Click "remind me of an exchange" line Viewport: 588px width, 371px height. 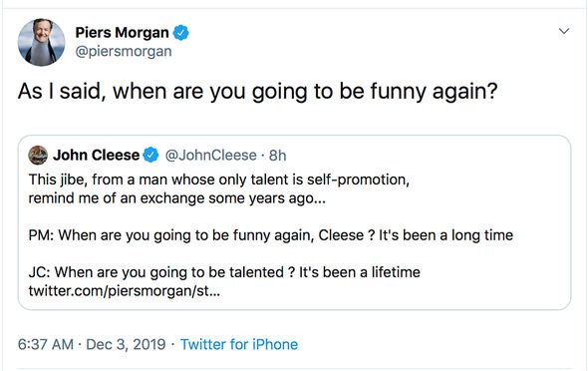[x=177, y=198]
